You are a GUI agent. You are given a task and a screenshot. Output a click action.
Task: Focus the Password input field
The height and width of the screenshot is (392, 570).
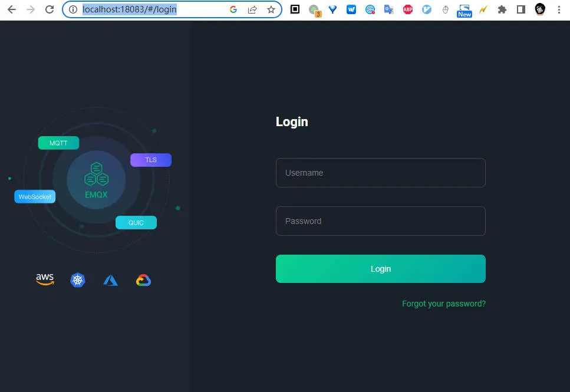coord(380,221)
